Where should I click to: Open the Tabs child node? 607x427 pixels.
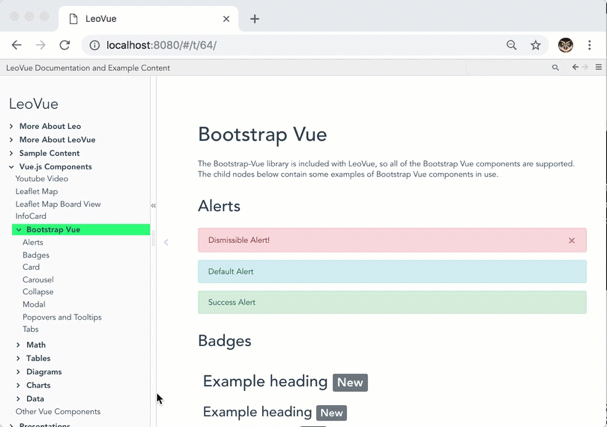click(31, 329)
